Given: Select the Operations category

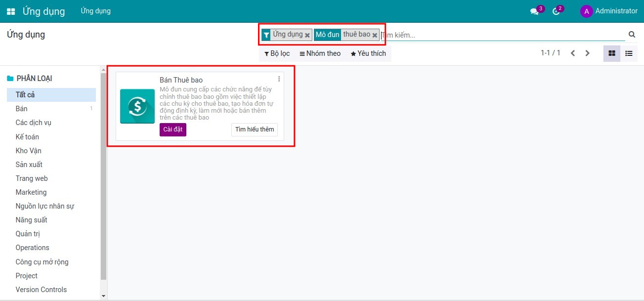Looking at the screenshot, I should pos(51,248).
